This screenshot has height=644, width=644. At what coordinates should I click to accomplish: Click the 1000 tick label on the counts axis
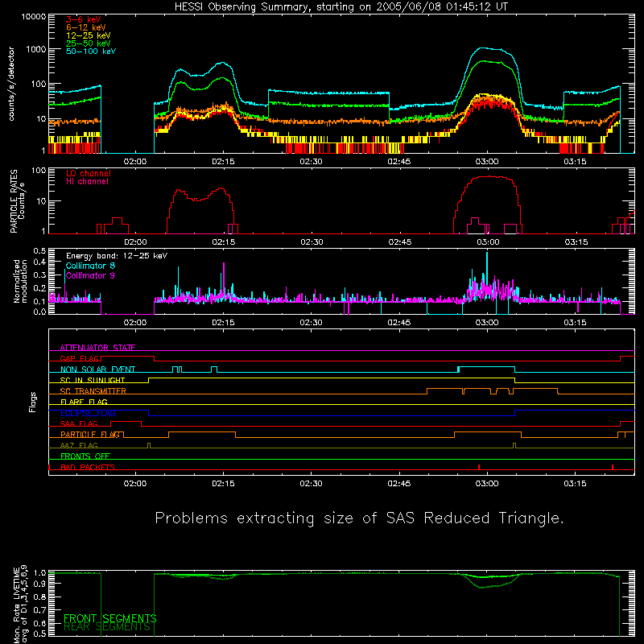(36, 49)
